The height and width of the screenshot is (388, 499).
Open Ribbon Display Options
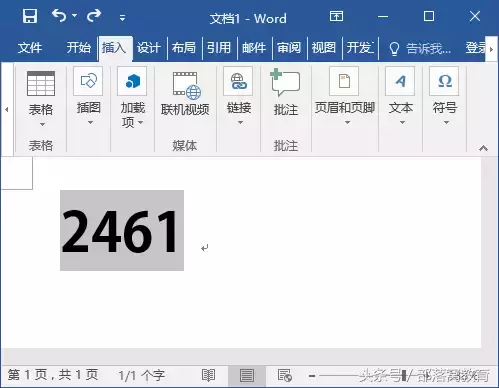pyautogui.click(x=336, y=16)
